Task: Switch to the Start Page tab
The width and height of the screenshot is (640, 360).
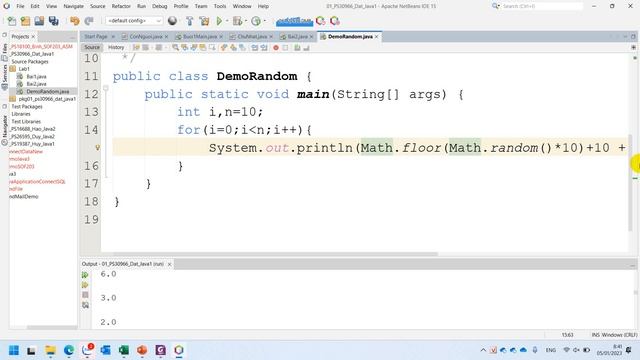Action: 96,36
